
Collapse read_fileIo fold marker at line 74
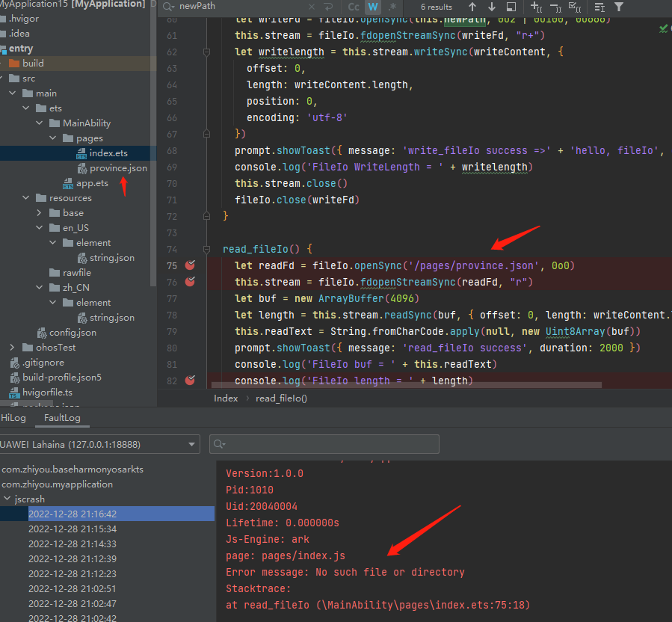(x=206, y=249)
